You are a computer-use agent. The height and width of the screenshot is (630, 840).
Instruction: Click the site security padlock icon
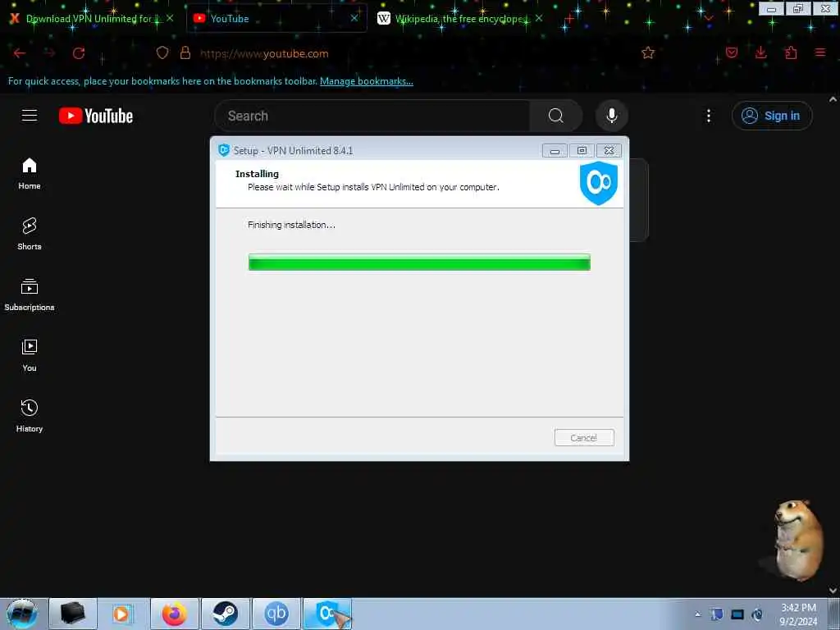pos(185,52)
